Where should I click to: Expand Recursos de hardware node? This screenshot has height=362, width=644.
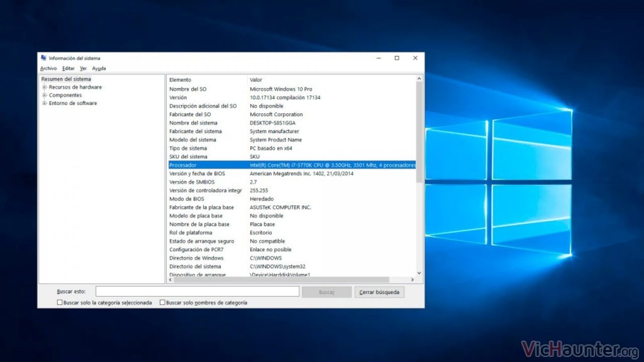click(x=45, y=87)
